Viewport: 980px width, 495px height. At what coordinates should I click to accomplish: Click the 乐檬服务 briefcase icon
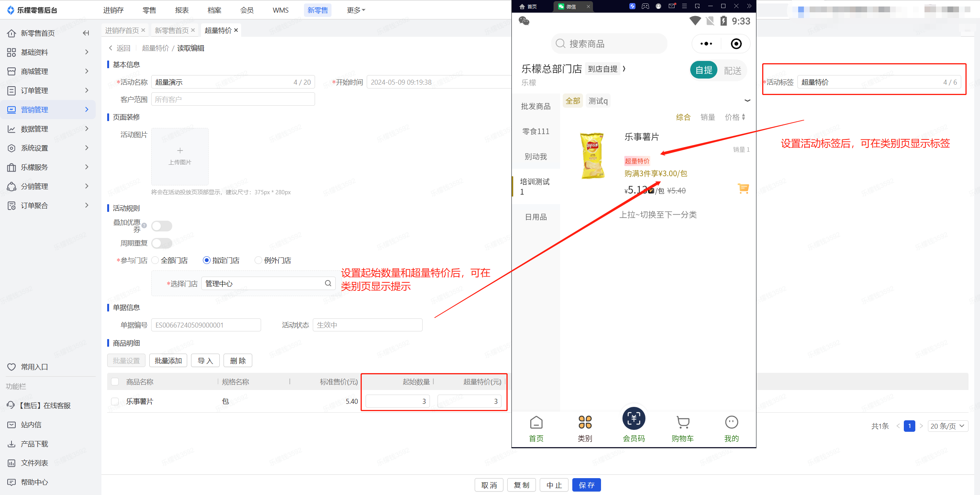11,167
